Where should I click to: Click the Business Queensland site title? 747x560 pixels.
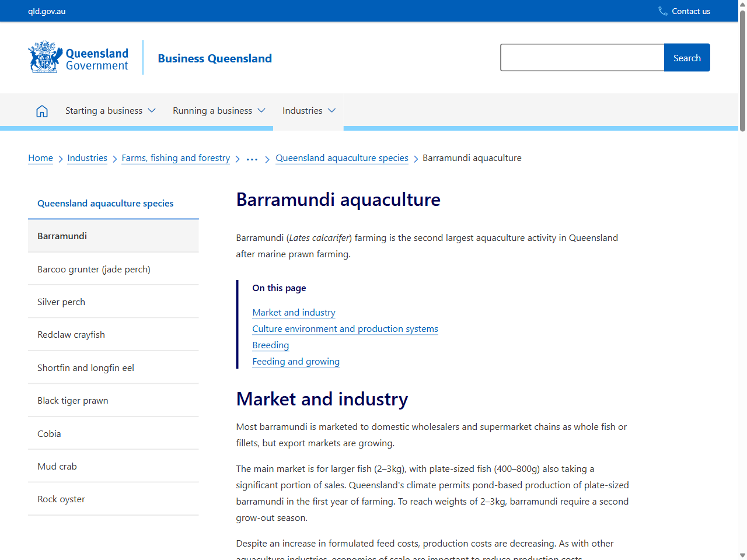click(x=214, y=58)
